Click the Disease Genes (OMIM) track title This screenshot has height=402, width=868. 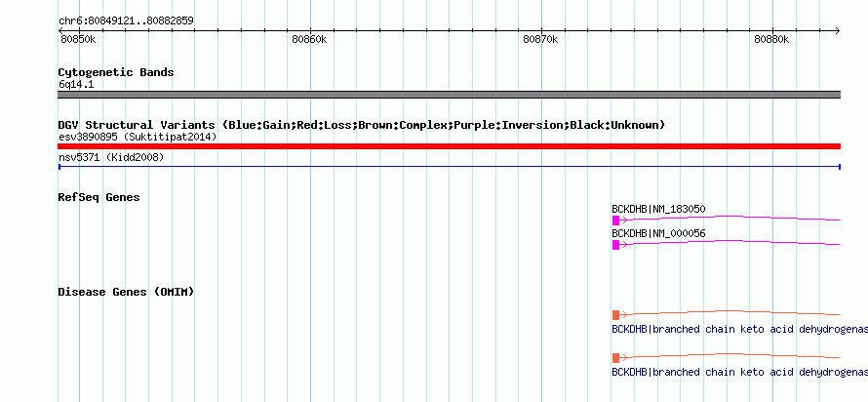click(x=126, y=292)
